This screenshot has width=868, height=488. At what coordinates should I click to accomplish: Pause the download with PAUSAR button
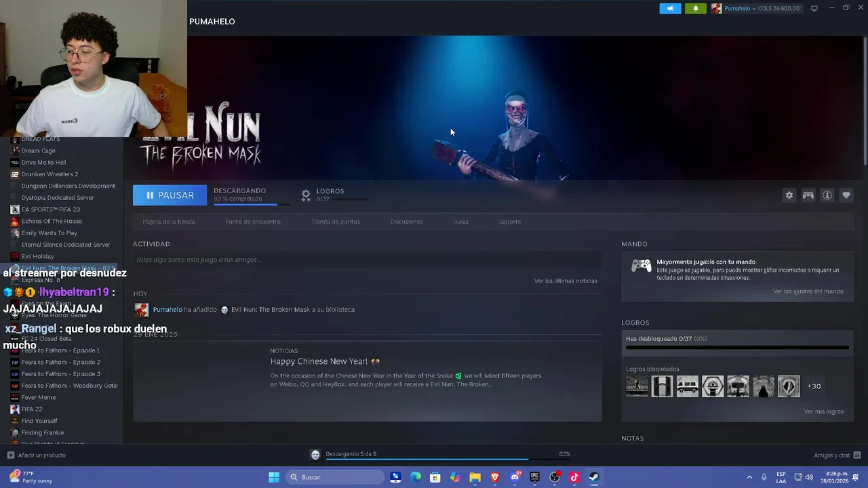[x=170, y=195]
